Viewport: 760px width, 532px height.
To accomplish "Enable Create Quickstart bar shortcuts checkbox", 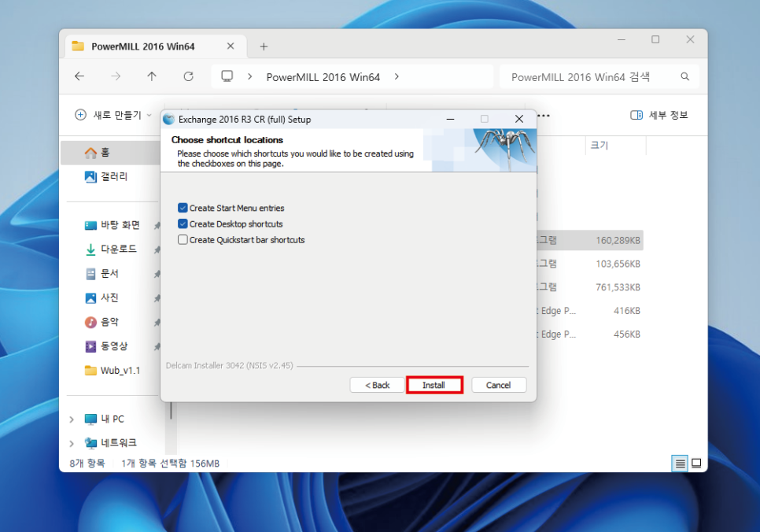I will pyautogui.click(x=183, y=239).
